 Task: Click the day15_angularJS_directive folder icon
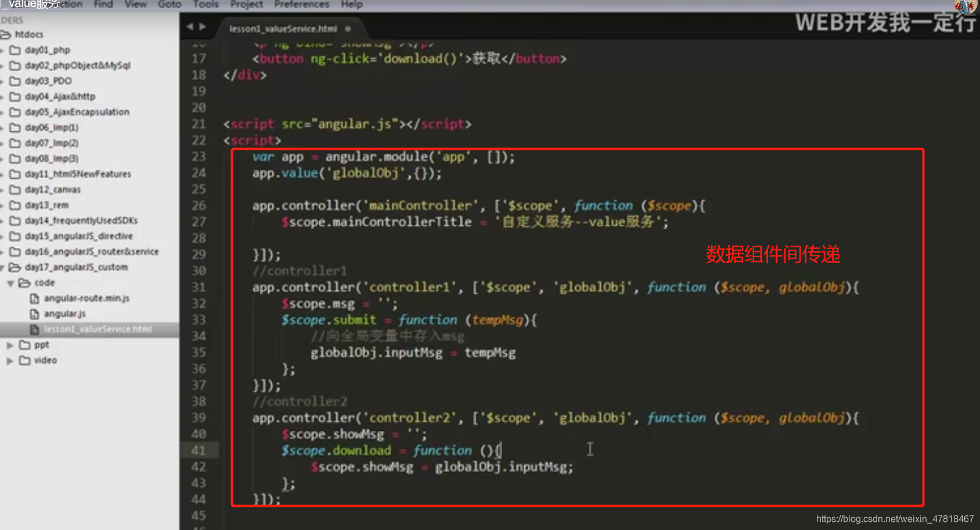[x=16, y=236]
